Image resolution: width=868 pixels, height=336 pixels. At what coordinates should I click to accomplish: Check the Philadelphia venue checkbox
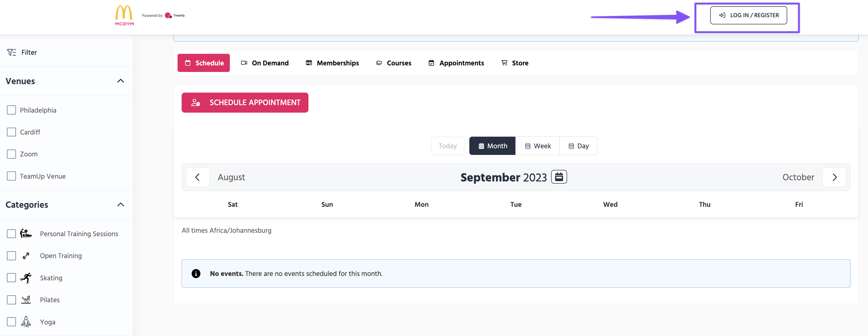click(12, 110)
